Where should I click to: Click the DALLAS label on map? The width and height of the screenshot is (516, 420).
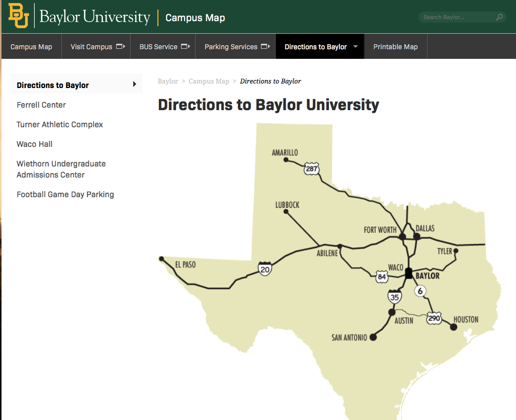pyautogui.click(x=425, y=228)
